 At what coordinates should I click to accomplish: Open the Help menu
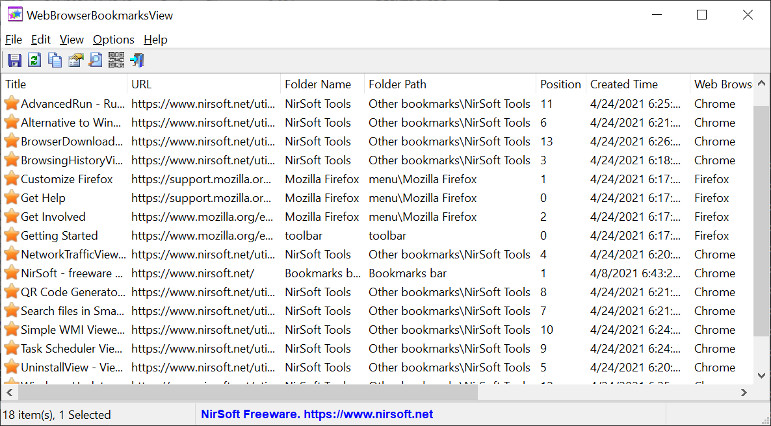(155, 40)
